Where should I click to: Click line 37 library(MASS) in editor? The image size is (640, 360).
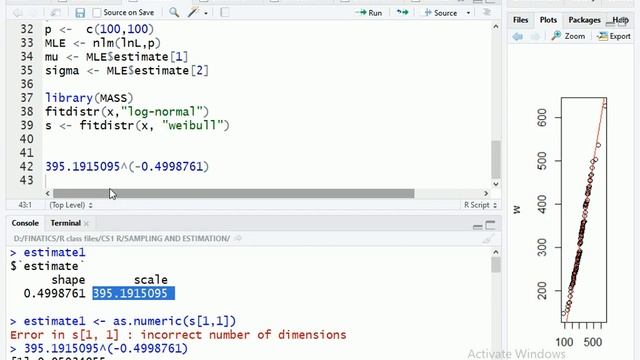point(89,98)
